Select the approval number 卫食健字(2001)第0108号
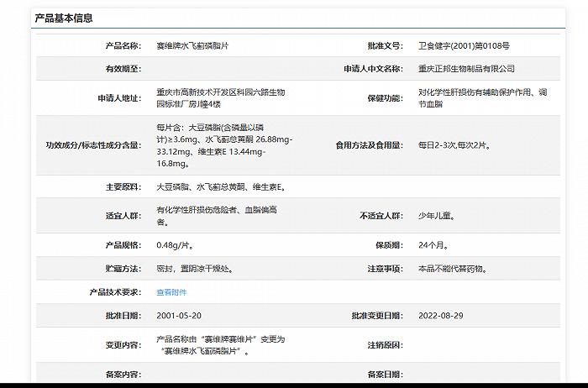This screenshot has height=388, width=588. point(464,45)
